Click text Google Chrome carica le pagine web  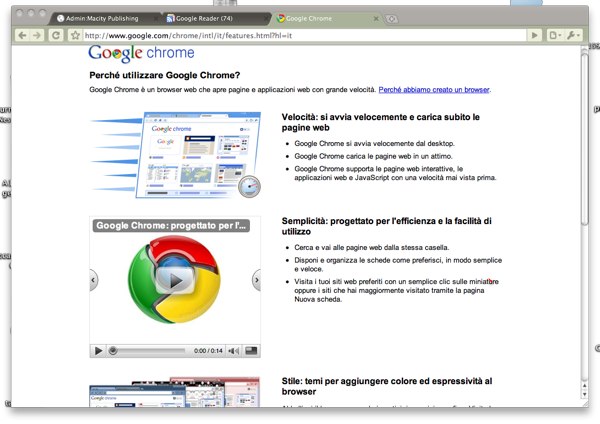[x=373, y=156]
